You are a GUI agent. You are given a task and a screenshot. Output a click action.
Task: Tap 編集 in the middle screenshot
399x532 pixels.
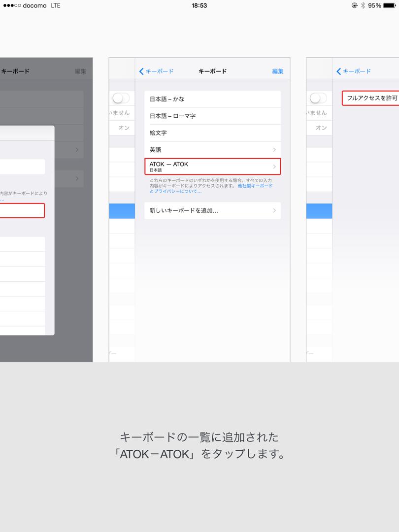click(x=277, y=71)
